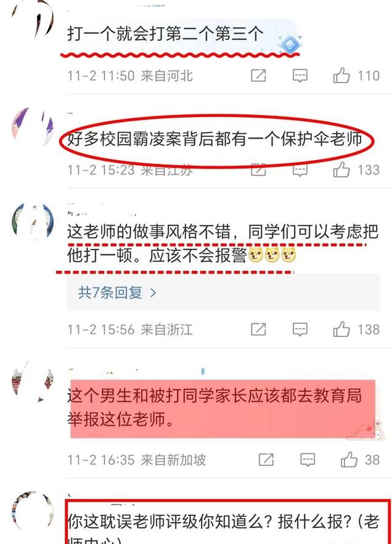This screenshot has width=392, height=544.
Task: Open the avatar of the 浙江 commenter
Action: [33, 222]
